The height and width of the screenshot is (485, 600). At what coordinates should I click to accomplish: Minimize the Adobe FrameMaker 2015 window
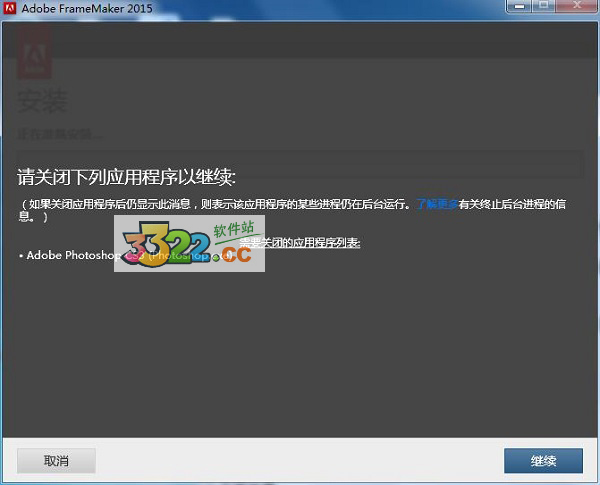click(519, 6)
